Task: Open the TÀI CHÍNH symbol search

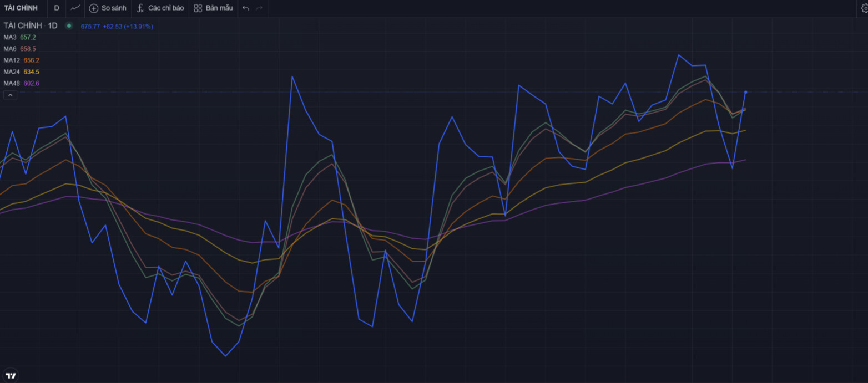Action: pos(21,8)
